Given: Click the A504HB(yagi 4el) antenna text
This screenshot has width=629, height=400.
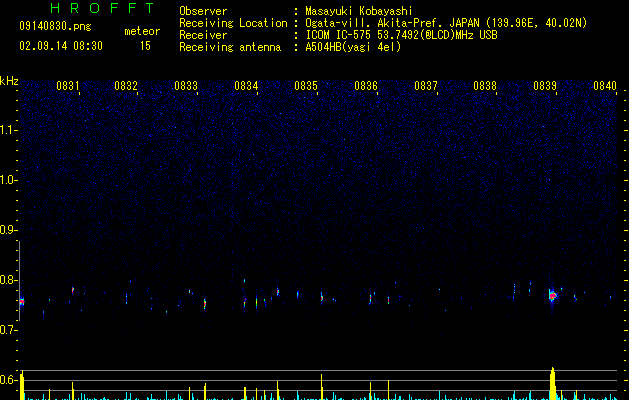Looking at the screenshot, I should click(353, 47).
